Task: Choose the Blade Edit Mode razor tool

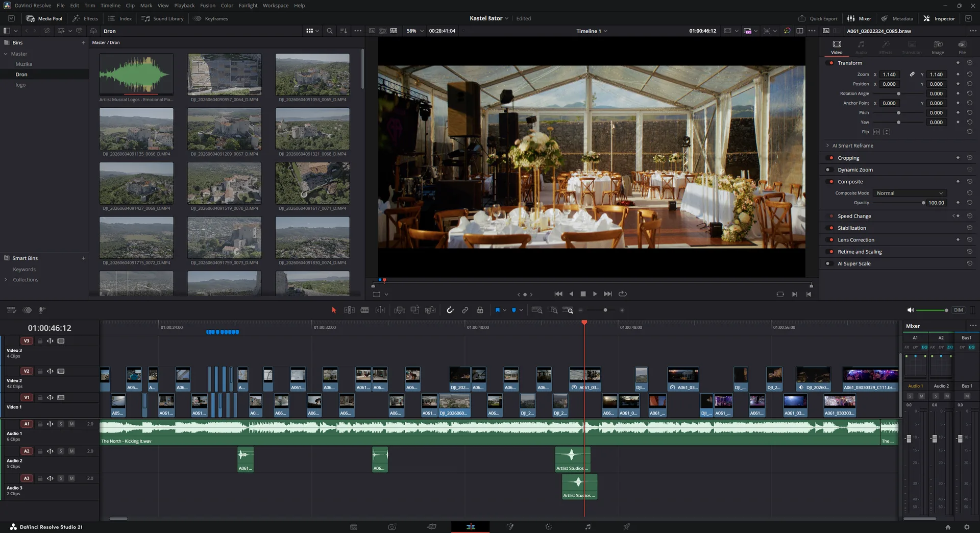Action: pos(365,310)
